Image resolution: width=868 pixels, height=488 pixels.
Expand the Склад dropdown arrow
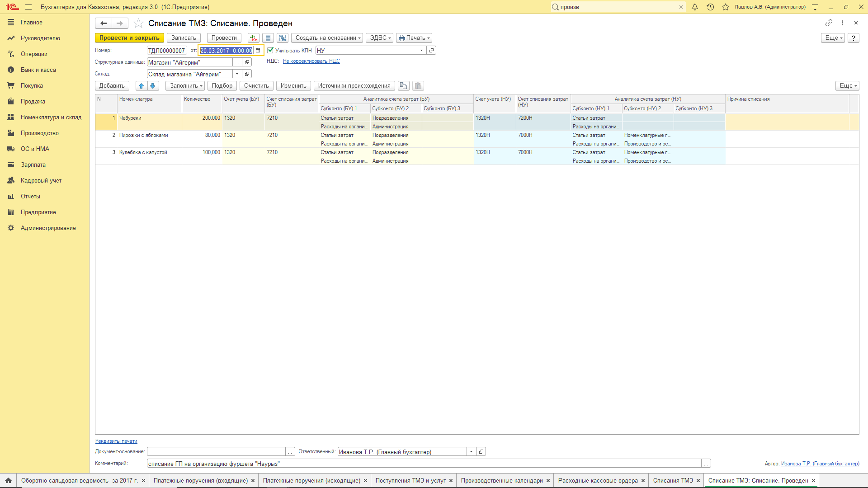coord(237,74)
